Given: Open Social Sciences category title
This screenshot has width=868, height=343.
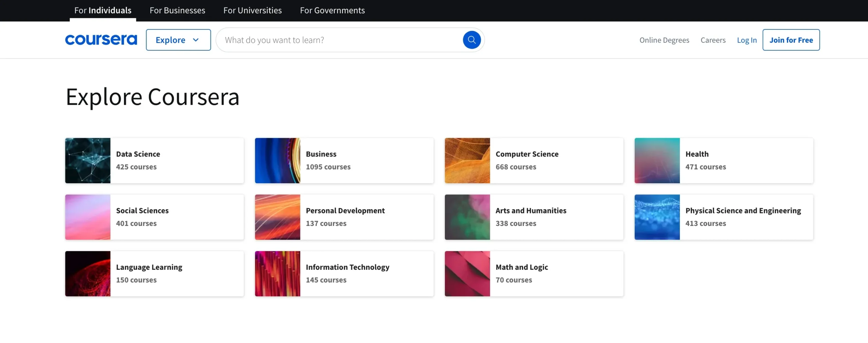Looking at the screenshot, I should [142, 210].
